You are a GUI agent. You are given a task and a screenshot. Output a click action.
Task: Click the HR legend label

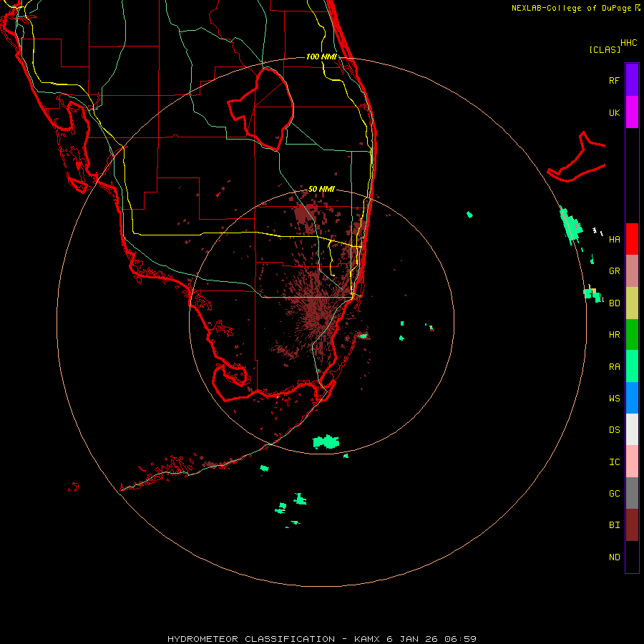point(614,335)
